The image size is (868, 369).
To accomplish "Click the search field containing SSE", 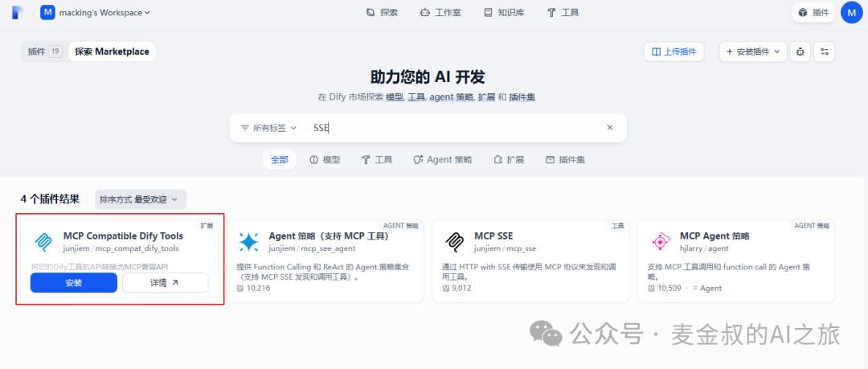I will point(454,128).
